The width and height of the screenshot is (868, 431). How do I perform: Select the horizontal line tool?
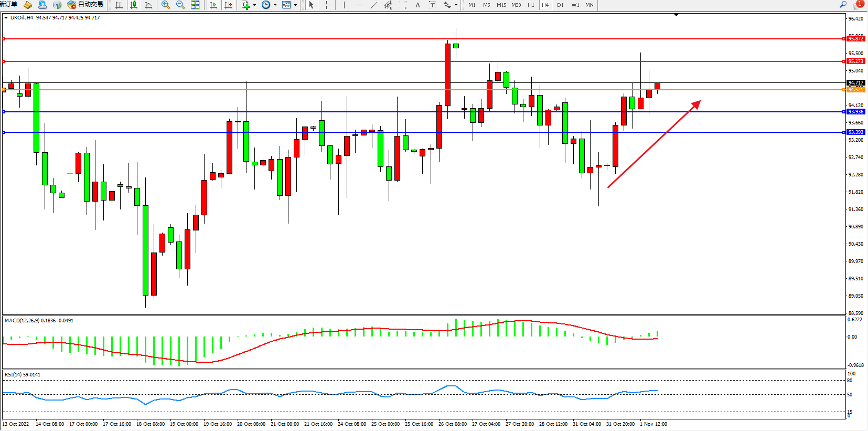pos(359,5)
